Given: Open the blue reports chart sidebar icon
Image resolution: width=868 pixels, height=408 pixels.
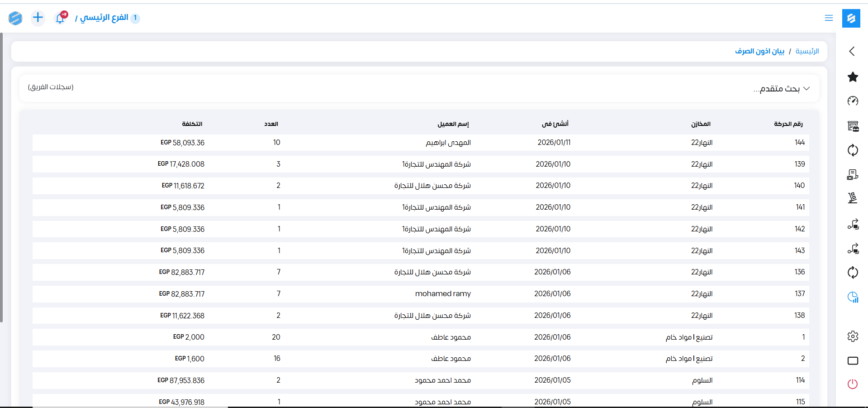Looking at the screenshot, I should pos(853,297).
